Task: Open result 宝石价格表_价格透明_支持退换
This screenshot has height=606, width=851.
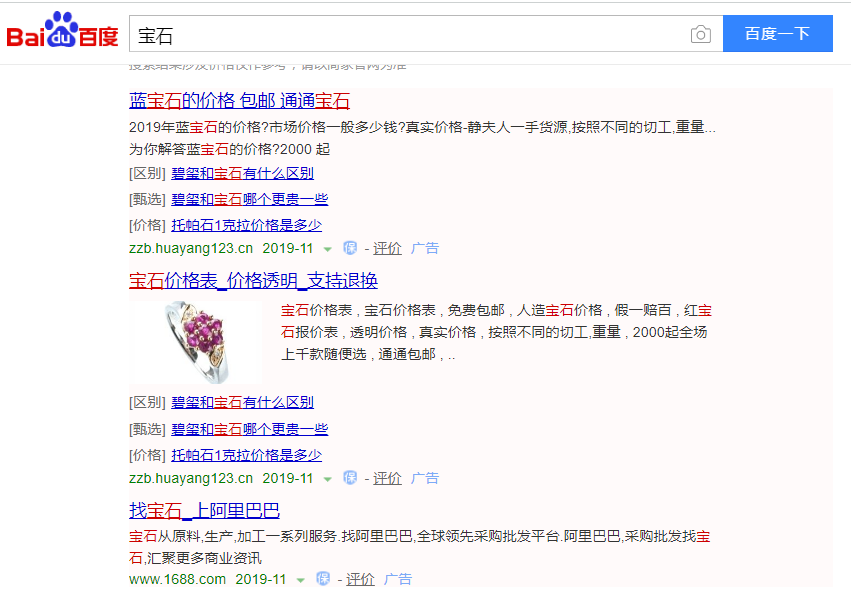Action: coord(253,281)
